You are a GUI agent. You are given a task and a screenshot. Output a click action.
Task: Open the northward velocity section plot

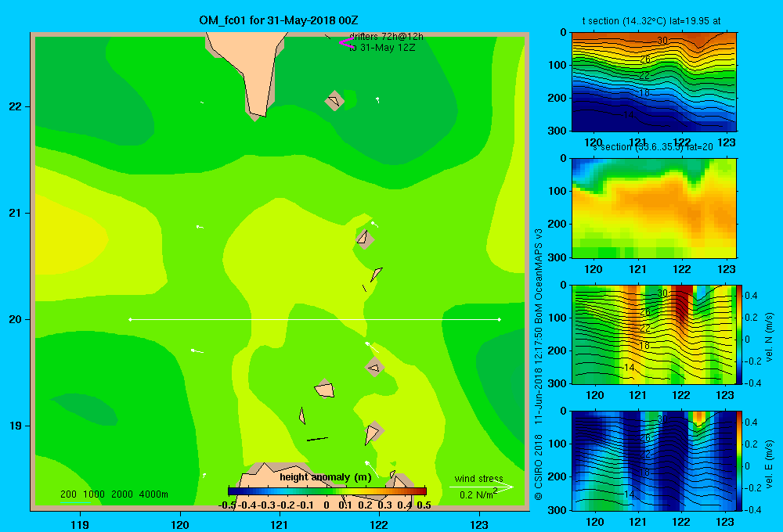click(x=654, y=334)
